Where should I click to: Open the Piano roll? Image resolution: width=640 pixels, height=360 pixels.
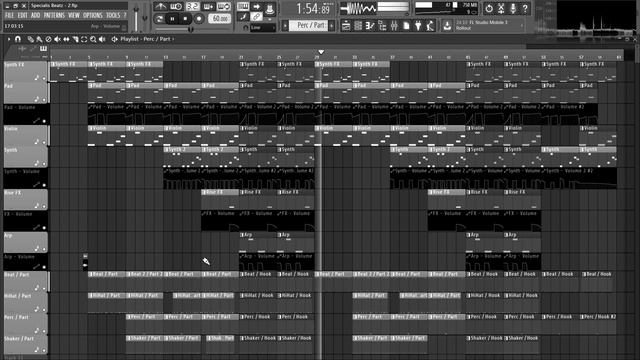[370, 26]
